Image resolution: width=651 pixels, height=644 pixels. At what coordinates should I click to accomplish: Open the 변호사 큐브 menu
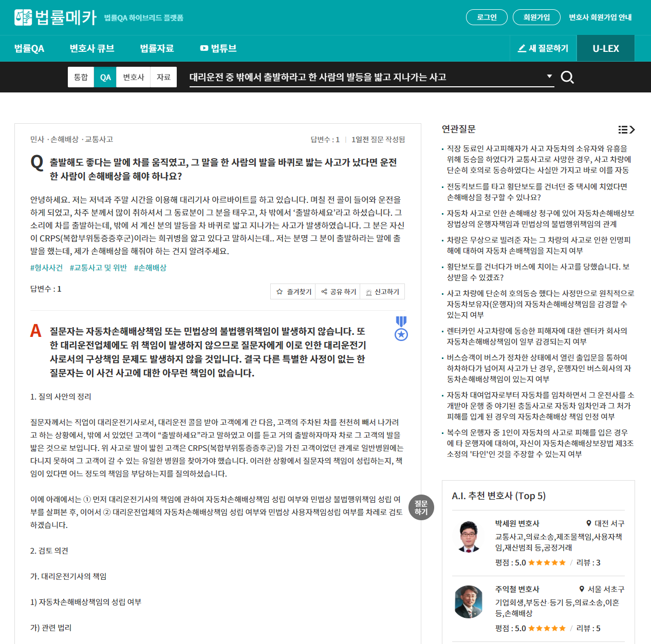92,48
